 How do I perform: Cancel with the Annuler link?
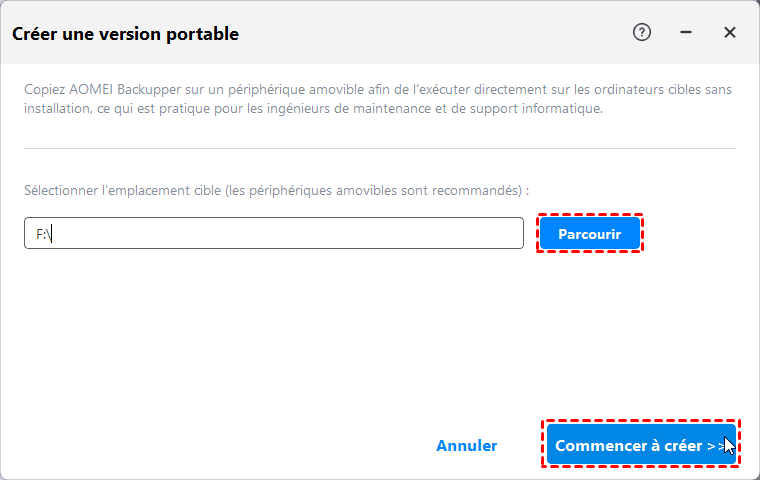point(467,446)
